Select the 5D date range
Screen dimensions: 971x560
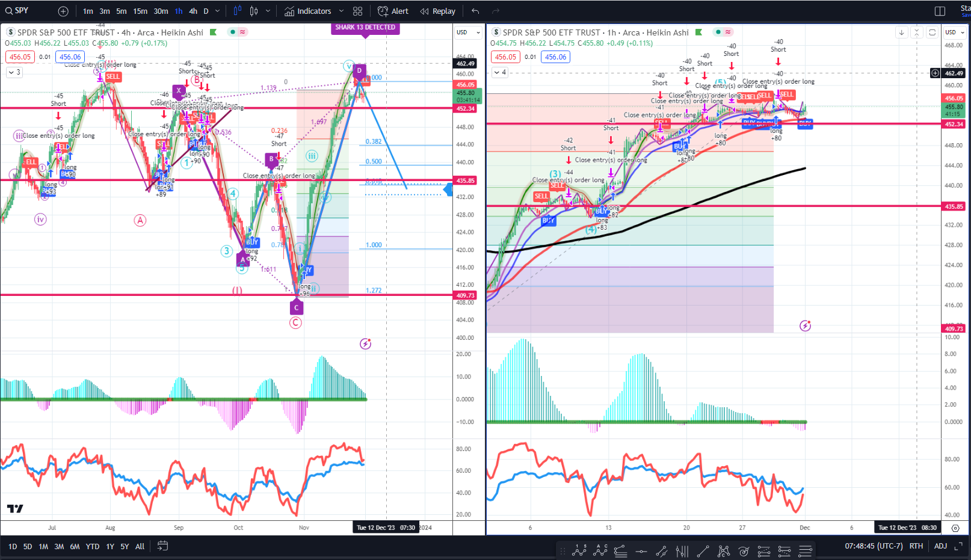[28, 547]
